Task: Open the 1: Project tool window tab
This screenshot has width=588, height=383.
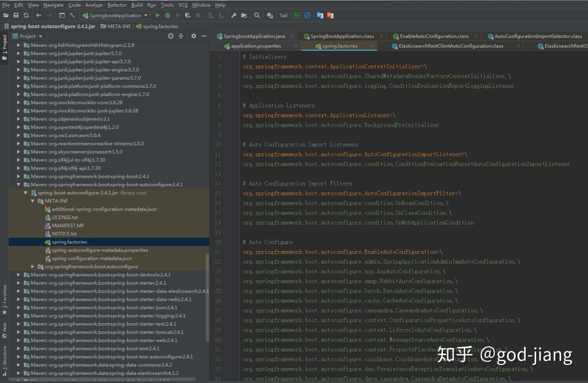Action: click(x=4, y=47)
